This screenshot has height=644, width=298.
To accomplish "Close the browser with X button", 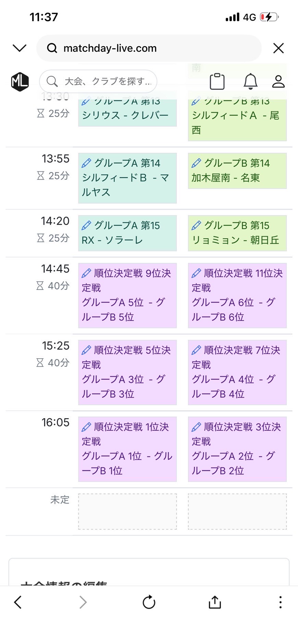I will [x=278, y=48].
